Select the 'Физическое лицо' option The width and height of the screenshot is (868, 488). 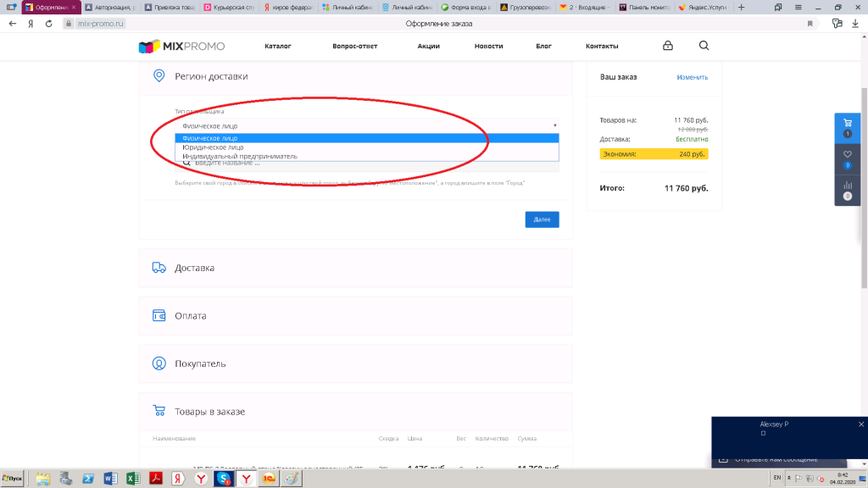(x=210, y=137)
